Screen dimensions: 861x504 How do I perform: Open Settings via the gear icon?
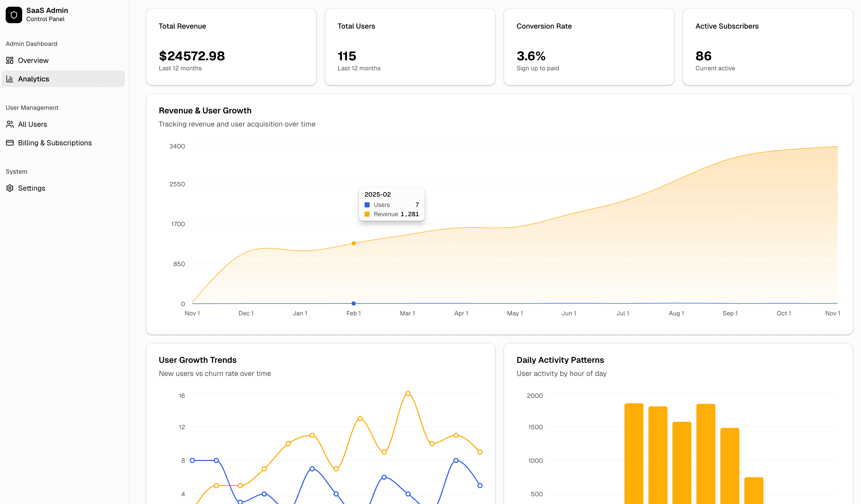10,188
